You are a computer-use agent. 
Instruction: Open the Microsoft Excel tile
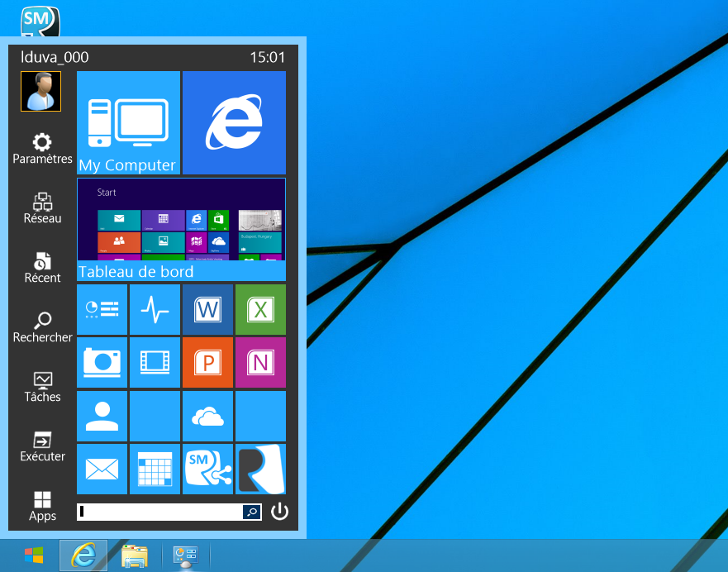click(x=260, y=309)
